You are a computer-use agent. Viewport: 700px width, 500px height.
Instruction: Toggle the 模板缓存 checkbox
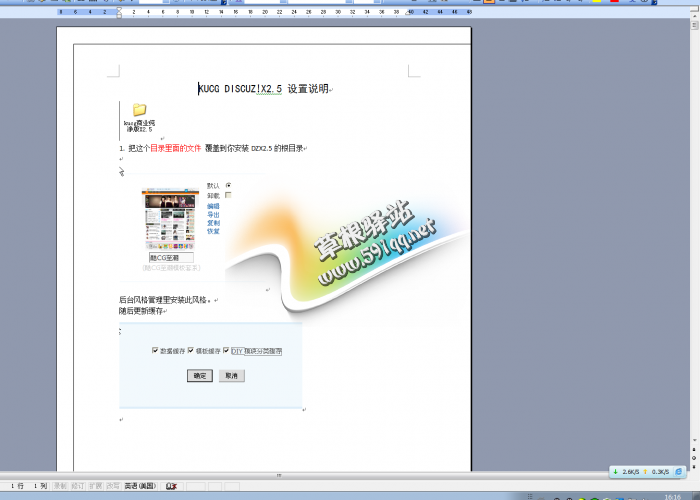pos(191,350)
